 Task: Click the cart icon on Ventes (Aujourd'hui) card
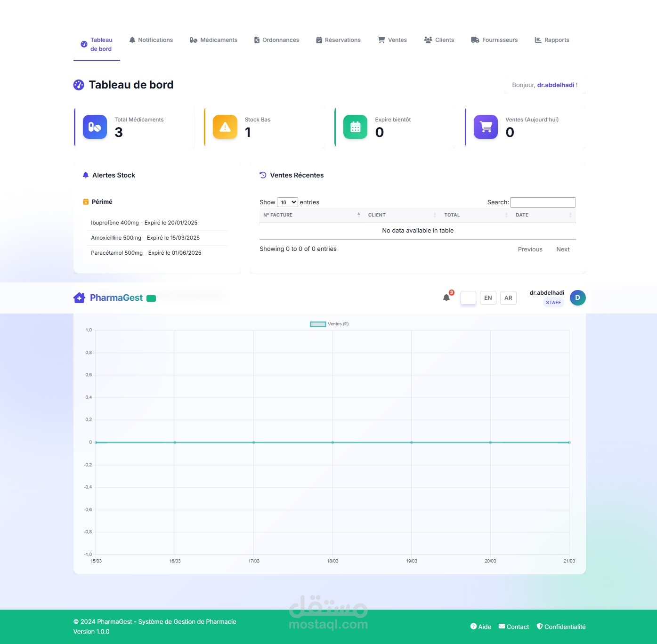(486, 127)
